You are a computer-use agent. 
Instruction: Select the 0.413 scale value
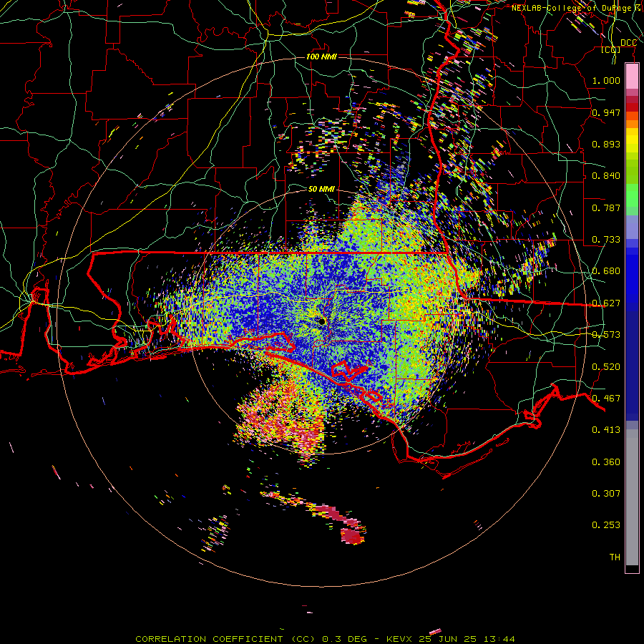point(606,429)
